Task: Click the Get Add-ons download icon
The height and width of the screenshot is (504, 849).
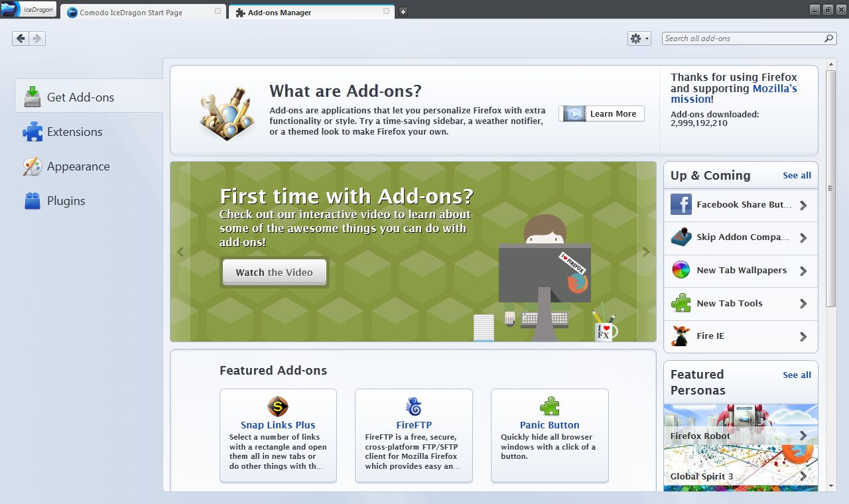Action: (32, 97)
